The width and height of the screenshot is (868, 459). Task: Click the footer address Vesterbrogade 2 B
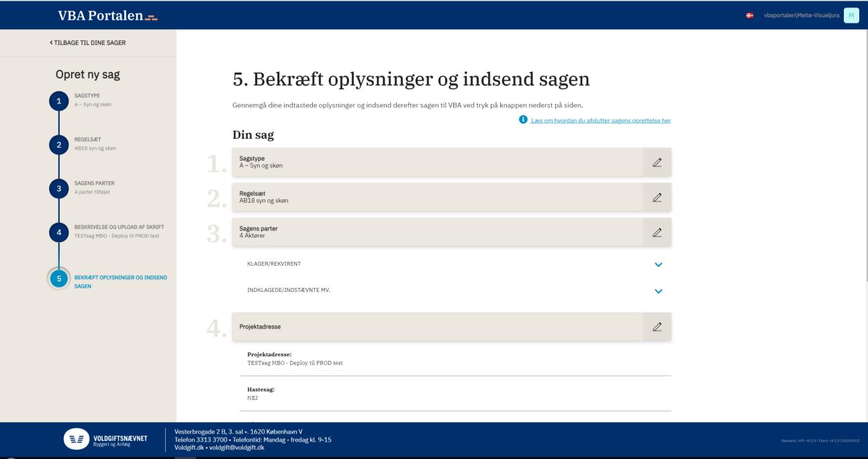(238, 431)
